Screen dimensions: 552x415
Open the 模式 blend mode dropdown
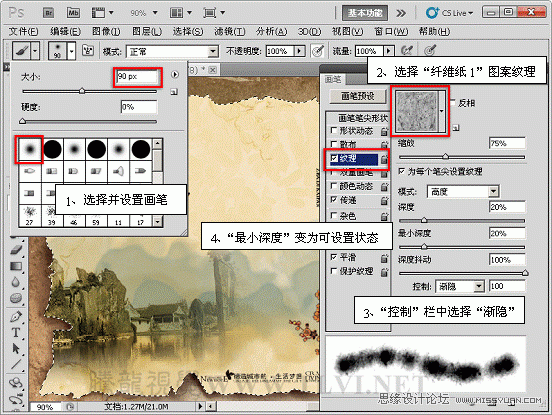(x=172, y=52)
